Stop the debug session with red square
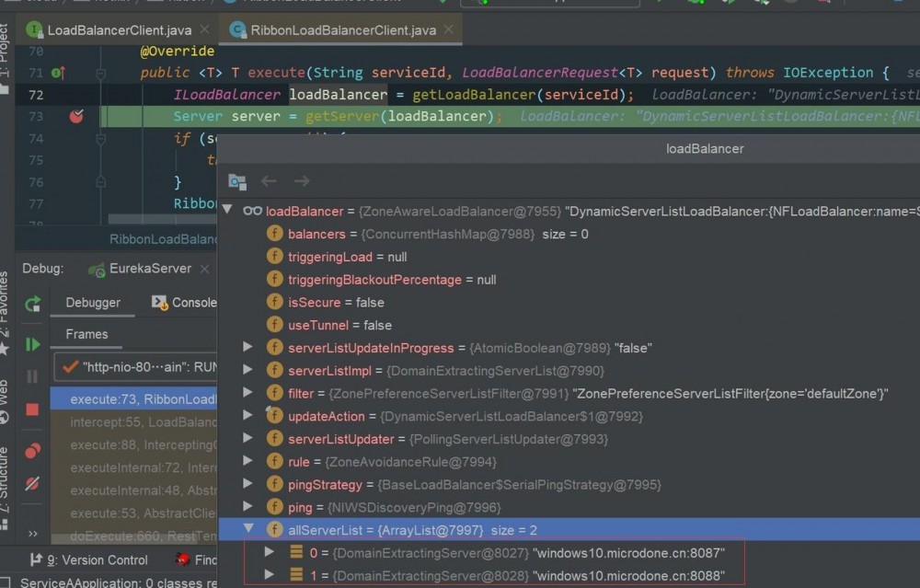 [x=32, y=409]
